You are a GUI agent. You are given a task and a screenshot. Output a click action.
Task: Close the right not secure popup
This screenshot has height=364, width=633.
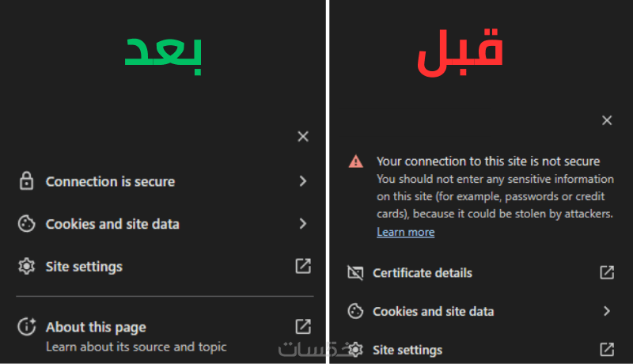(607, 120)
